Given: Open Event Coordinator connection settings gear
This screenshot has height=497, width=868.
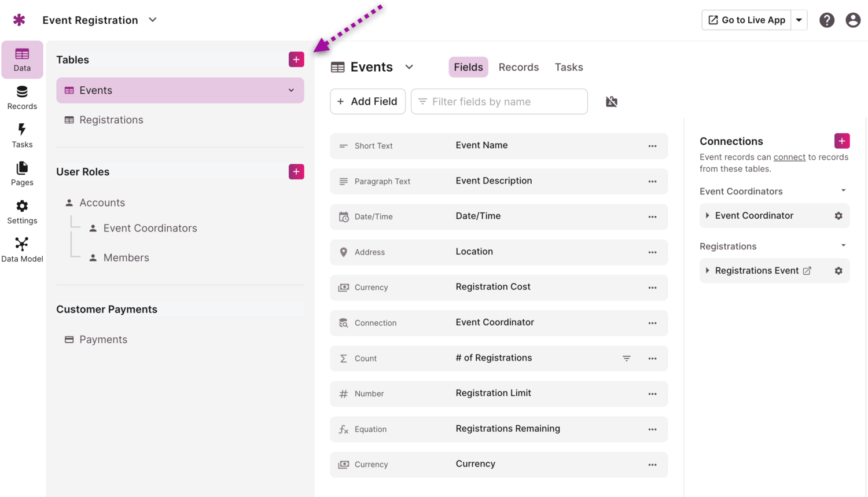Looking at the screenshot, I should pos(838,216).
